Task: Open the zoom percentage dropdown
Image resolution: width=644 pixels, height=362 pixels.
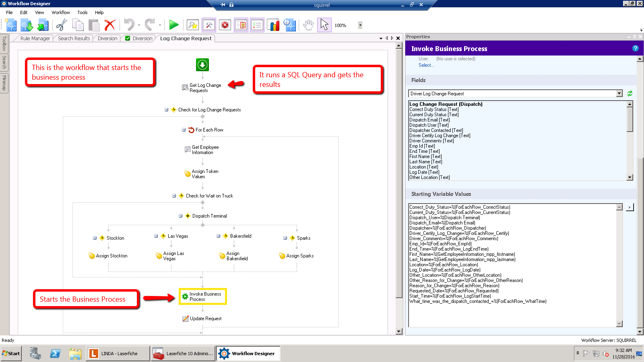Action: pyautogui.click(x=360, y=25)
